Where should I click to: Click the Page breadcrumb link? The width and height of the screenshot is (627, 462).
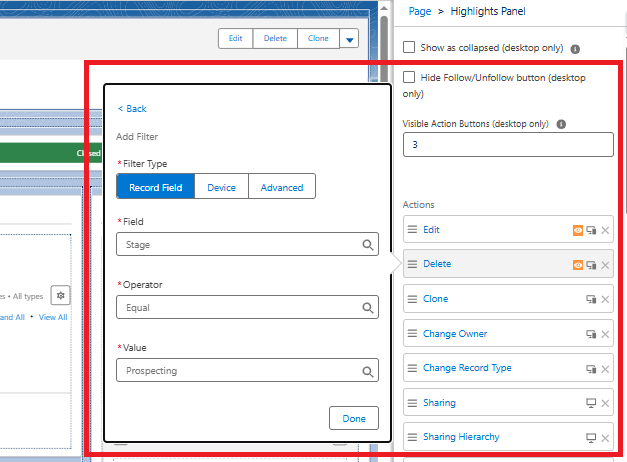(x=420, y=11)
